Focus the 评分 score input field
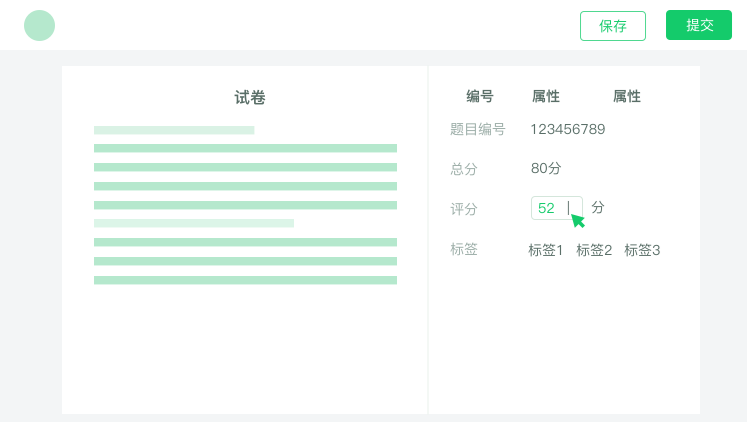The image size is (747, 422). tap(556, 208)
